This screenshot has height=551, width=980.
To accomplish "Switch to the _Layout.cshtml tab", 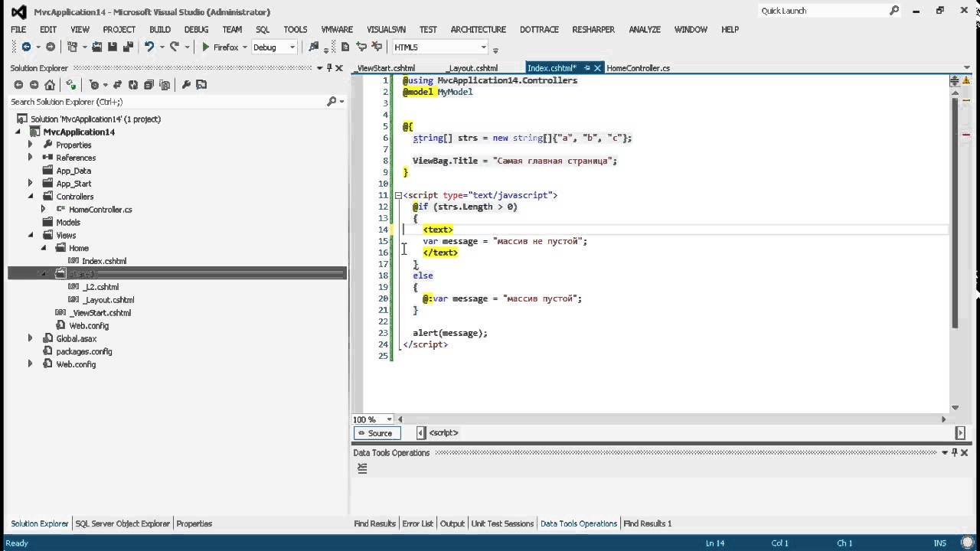I will [x=472, y=68].
